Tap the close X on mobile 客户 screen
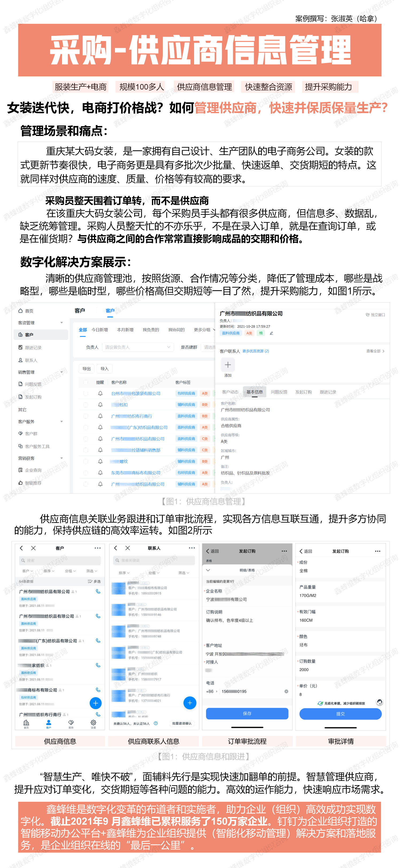Viewport: 401px width, 868px height. [33, 548]
